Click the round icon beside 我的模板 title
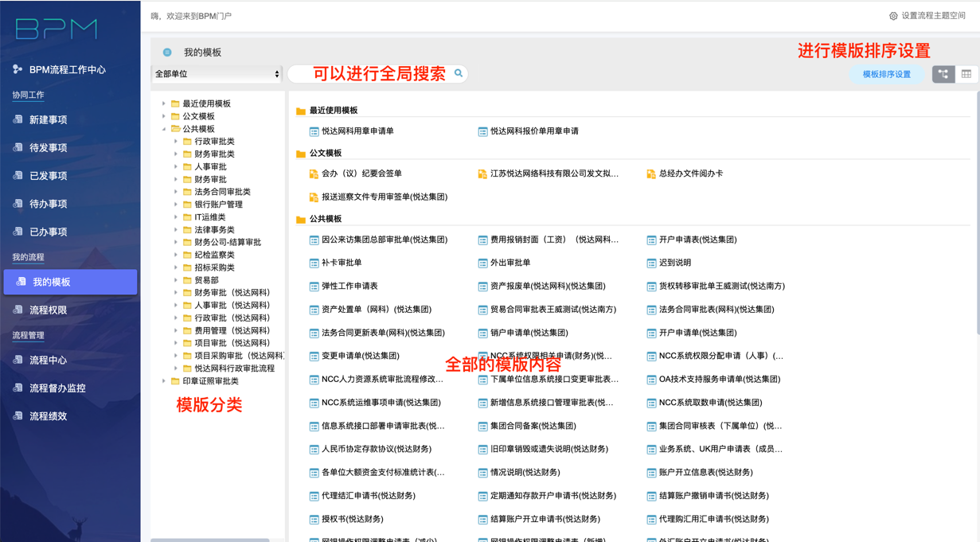The height and width of the screenshot is (542, 980). (167, 53)
